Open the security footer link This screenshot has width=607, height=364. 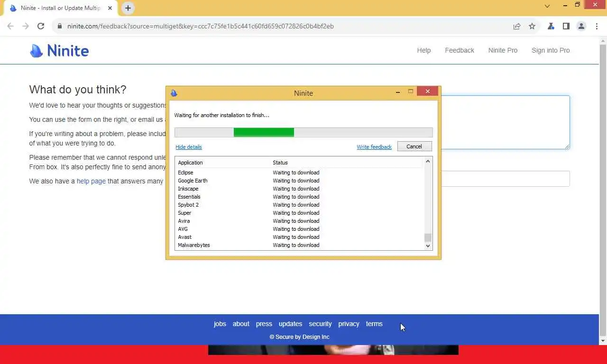[x=320, y=324]
